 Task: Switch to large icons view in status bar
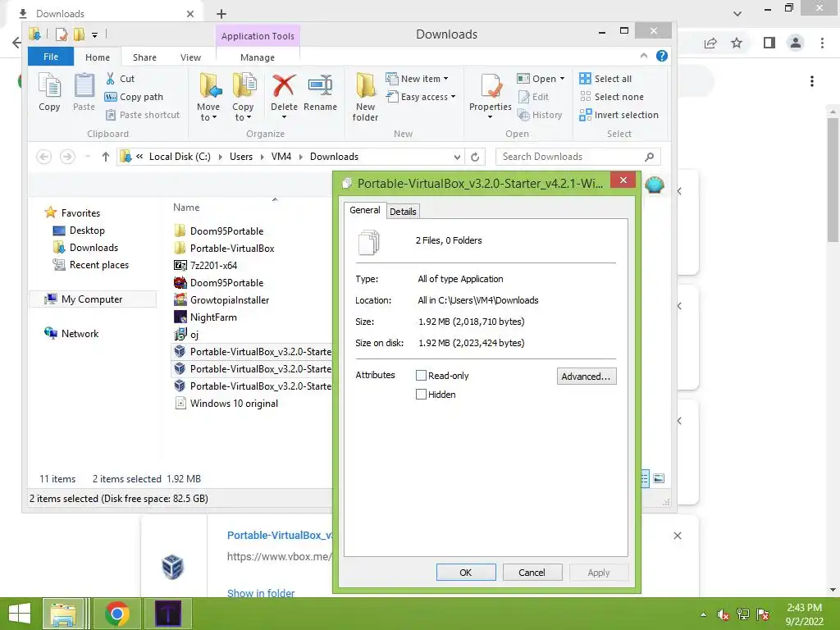tap(659, 478)
